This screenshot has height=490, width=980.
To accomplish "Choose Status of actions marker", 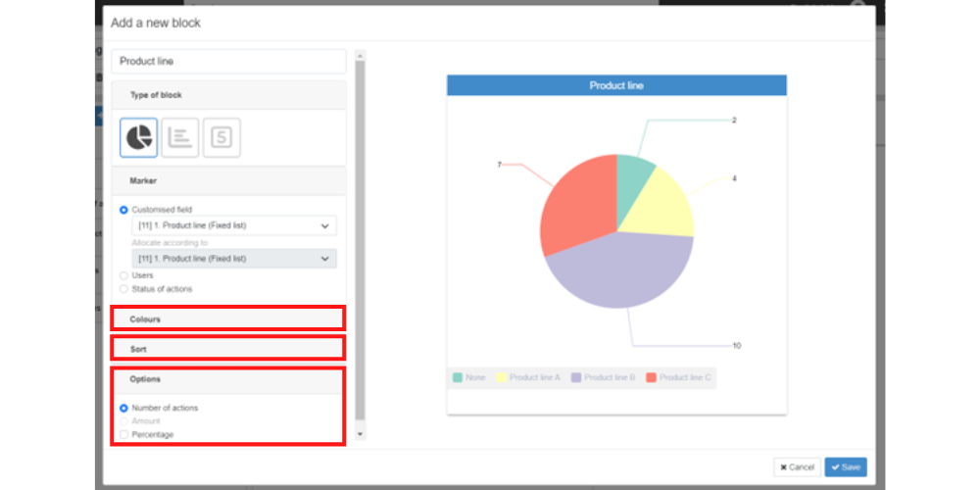I will point(123,289).
